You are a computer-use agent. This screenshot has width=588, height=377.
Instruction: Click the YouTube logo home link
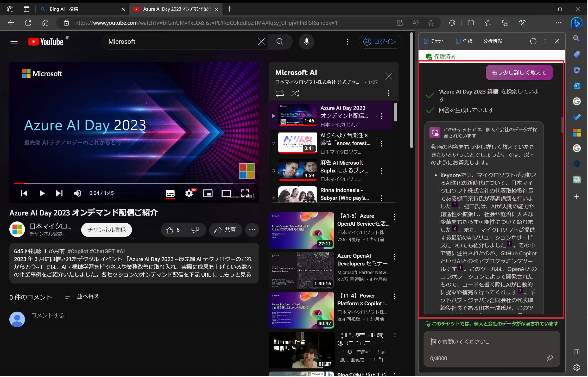point(46,42)
